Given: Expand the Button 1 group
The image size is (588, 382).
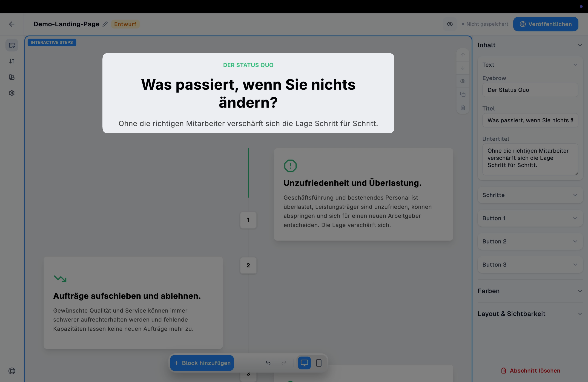Looking at the screenshot, I should pos(530,218).
